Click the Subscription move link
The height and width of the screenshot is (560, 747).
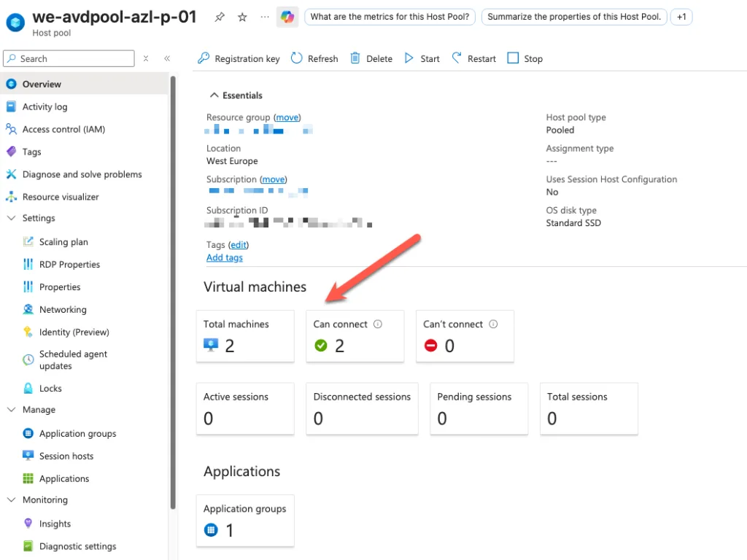(x=274, y=179)
